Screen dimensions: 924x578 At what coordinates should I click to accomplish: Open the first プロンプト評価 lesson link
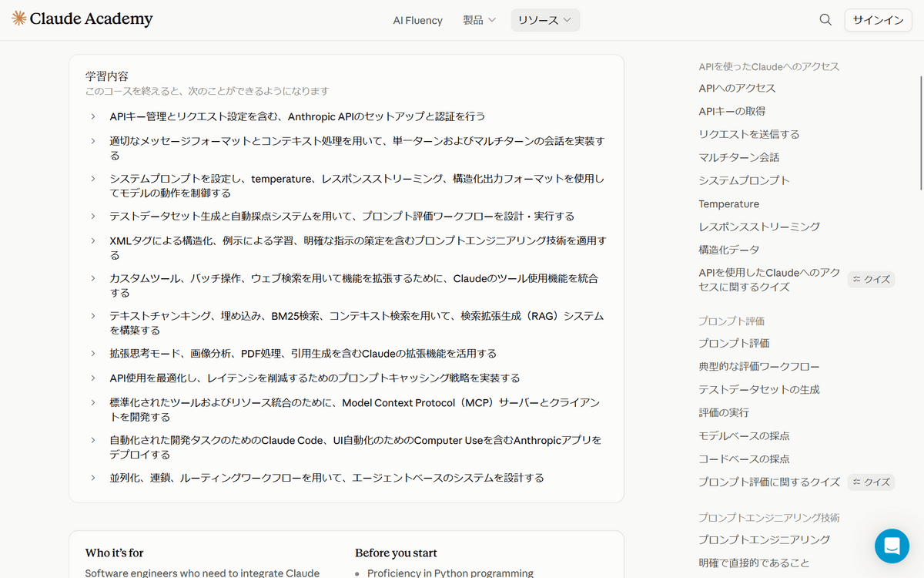tap(734, 343)
